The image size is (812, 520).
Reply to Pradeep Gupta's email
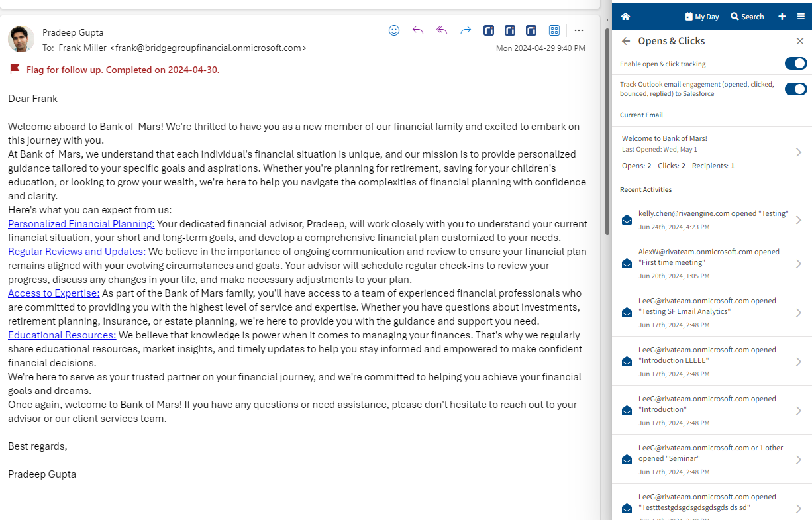coord(418,30)
